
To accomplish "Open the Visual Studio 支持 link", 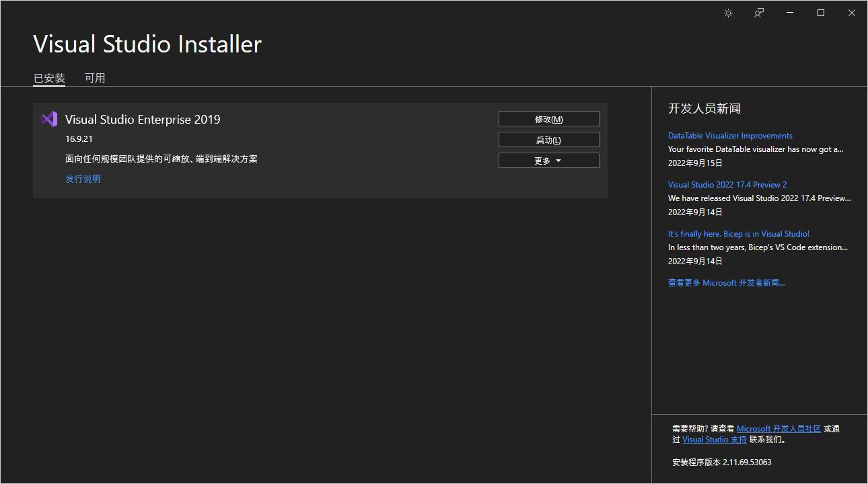I will 714,440.
